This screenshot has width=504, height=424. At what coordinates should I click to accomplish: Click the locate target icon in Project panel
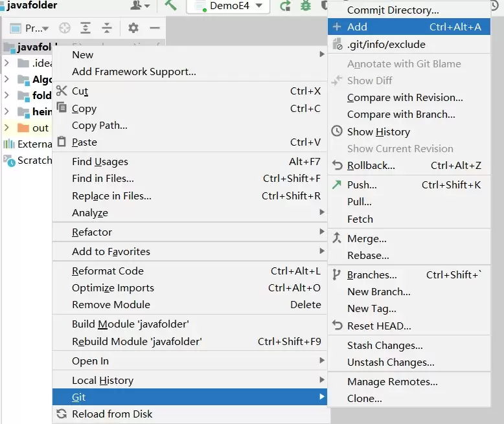point(64,28)
